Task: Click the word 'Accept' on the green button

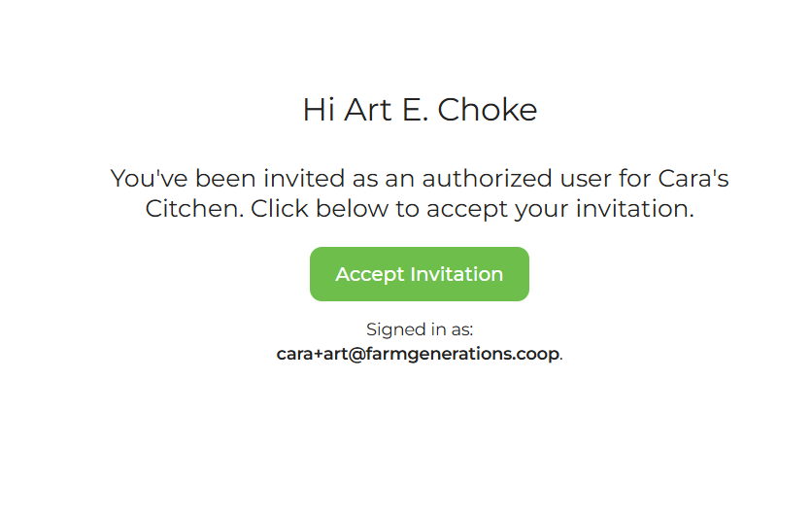Action: pos(371,274)
